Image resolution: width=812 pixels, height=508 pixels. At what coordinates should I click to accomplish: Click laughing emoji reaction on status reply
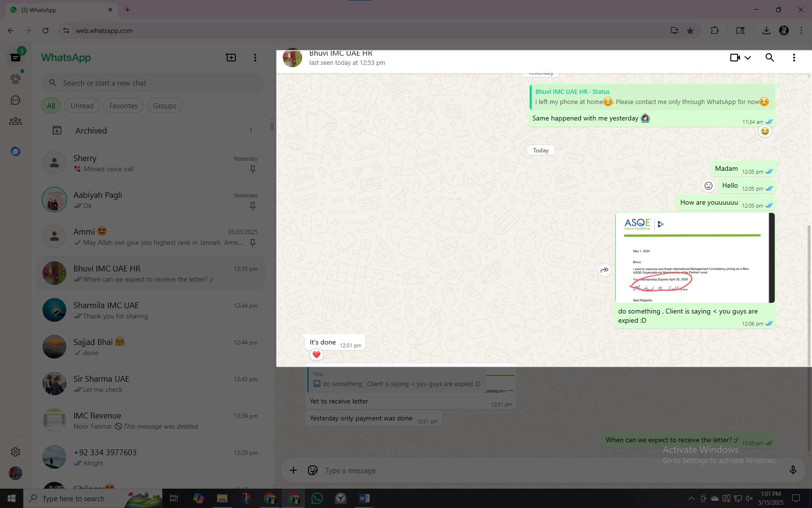click(765, 131)
